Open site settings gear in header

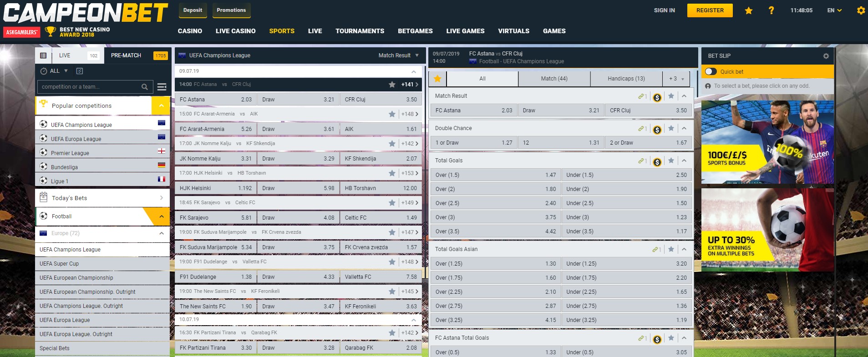point(861,10)
